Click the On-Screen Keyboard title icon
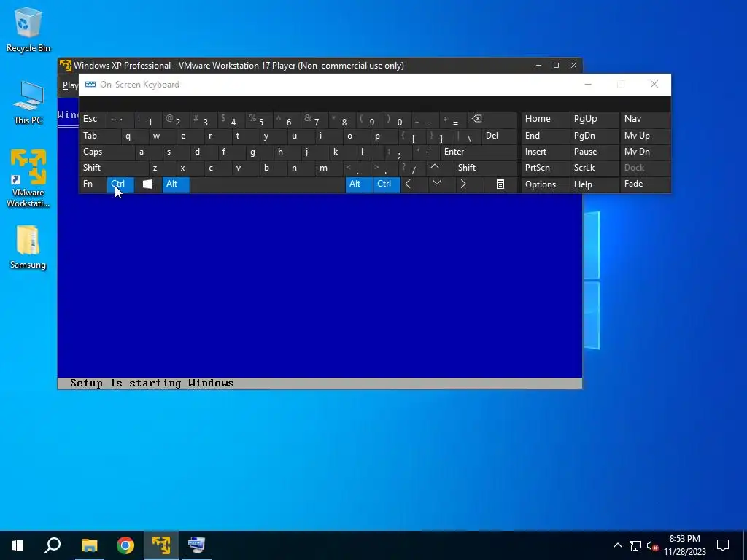Screen dimensions: 747x560 [90, 85]
